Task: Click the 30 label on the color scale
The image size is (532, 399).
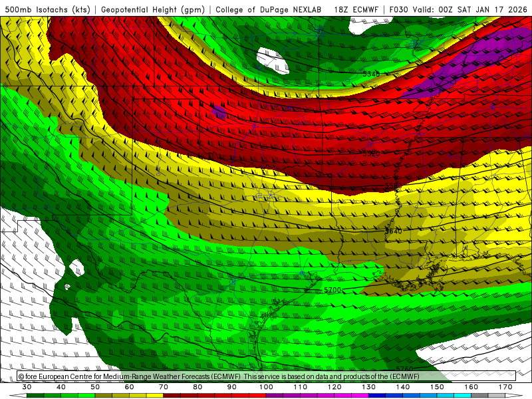Action: (x=27, y=387)
